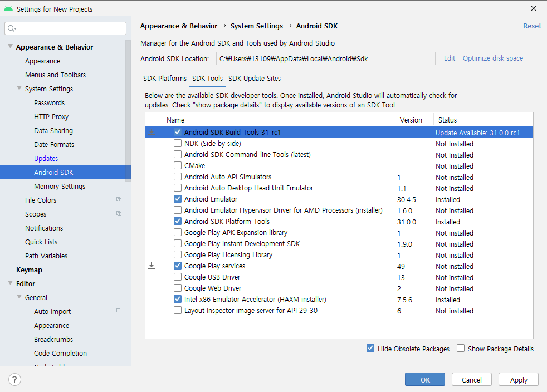Open help via the question mark icon
Screen dimensions: 547x392
click(x=14, y=379)
